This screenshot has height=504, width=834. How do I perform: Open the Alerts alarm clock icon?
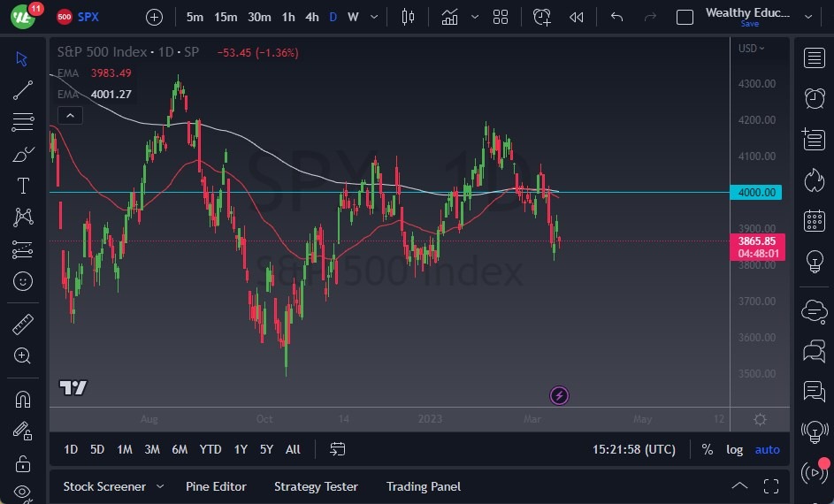(x=814, y=98)
